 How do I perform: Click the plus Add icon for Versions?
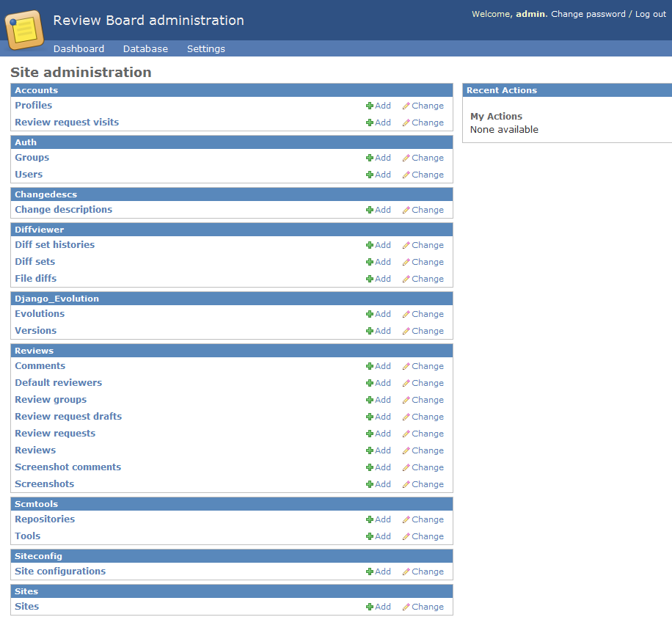[370, 331]
